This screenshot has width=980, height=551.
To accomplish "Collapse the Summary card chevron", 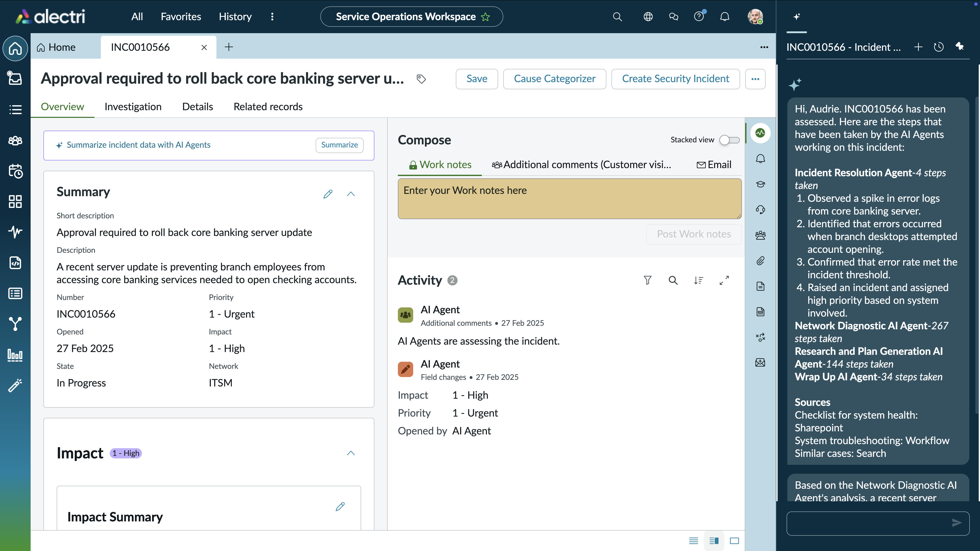I will click(x=351, y=194).
